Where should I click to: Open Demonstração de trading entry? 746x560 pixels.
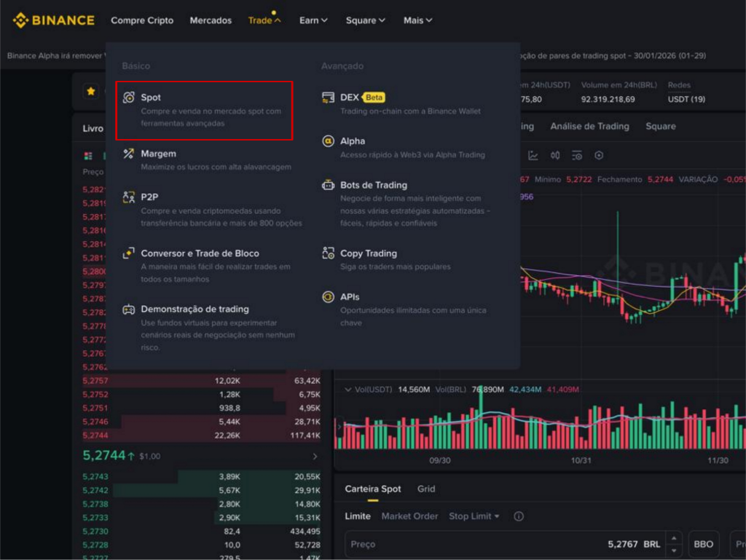pyautogui.click(x=209, y=328)
